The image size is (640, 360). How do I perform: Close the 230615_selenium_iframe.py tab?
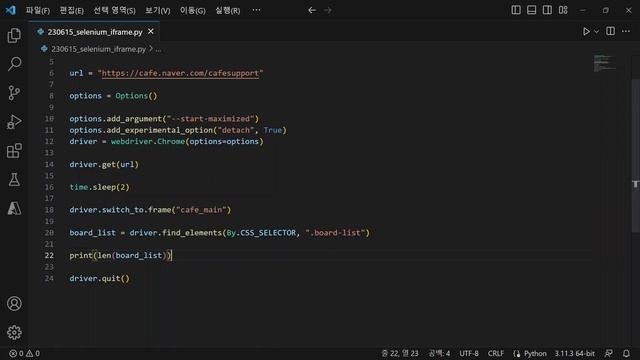click(151, 31)
